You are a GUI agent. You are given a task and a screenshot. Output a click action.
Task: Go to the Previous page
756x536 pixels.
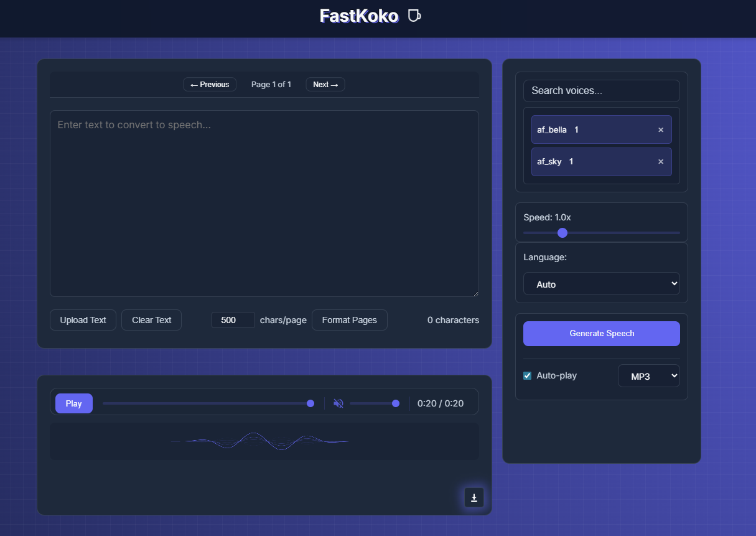(x=210, y=85)
